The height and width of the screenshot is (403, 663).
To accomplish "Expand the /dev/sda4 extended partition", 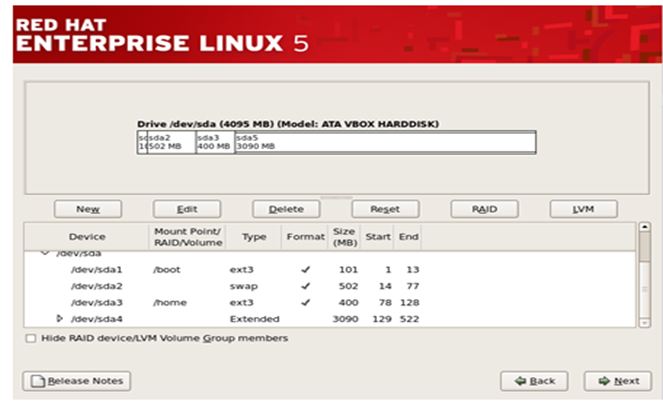I will [60, 318].
